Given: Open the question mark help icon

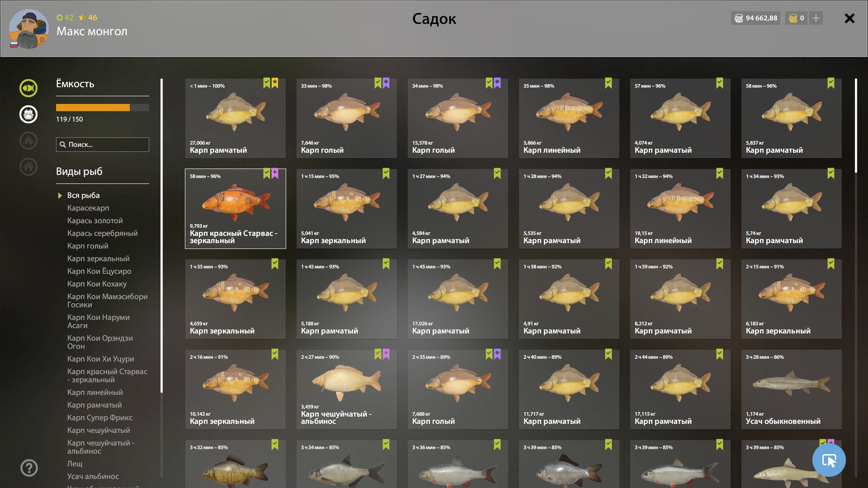Looking at the screenshot, I should click(29, 468).
